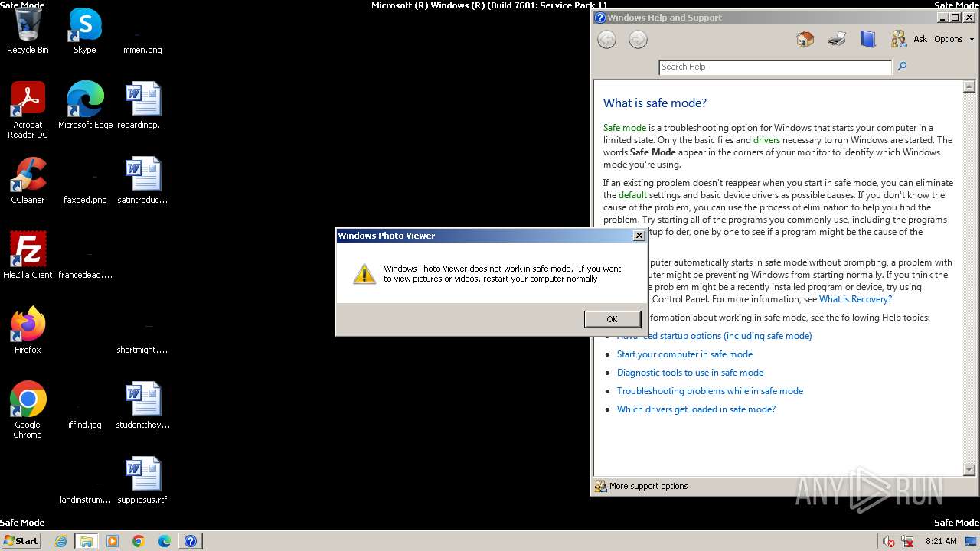980x551 pixels.
Task: Select the suppliesus.rtf document
Action: [x=142, y=481]
